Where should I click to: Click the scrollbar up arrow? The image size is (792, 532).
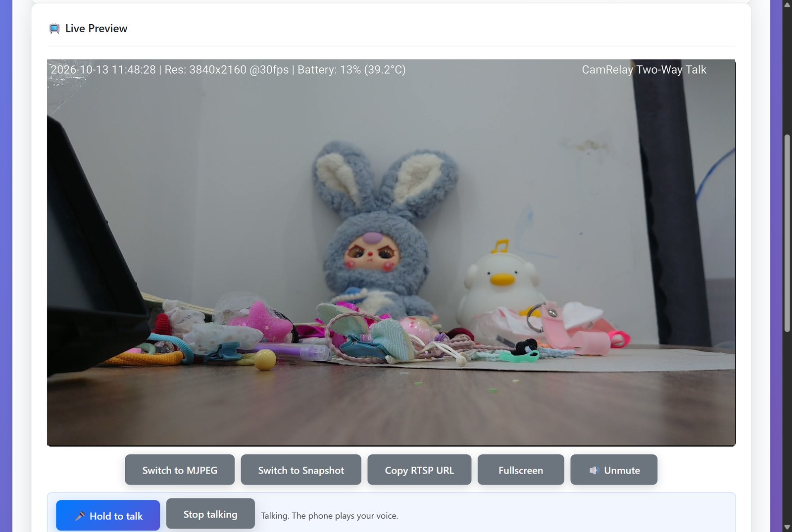tap(787, 4)
